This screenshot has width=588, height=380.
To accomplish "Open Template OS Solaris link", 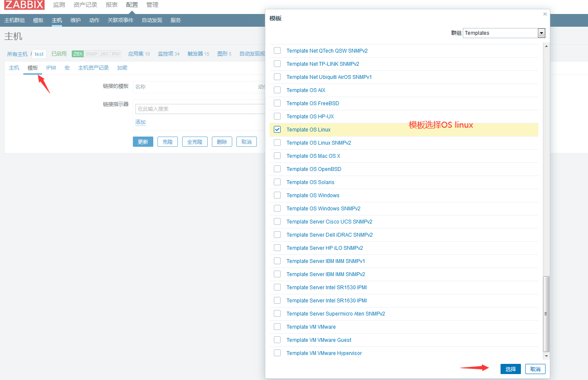I will (x=310, y=182).
